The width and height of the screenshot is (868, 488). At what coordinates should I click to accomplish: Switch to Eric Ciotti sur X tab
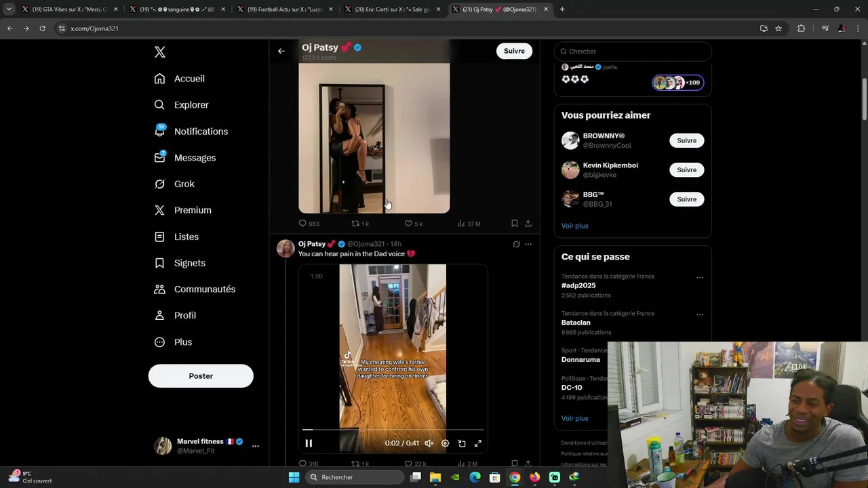click(x=392, y=9)
